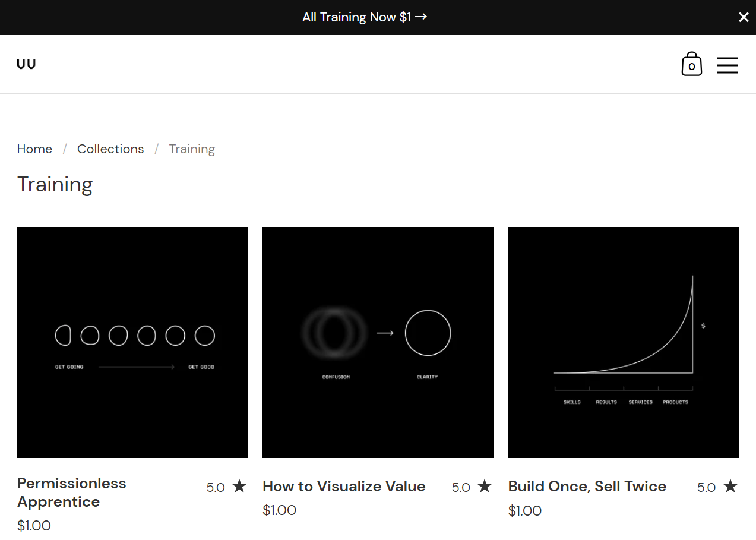
Task: Click the star next to Permissionless Apprentice rating
Action: (239, 486)
